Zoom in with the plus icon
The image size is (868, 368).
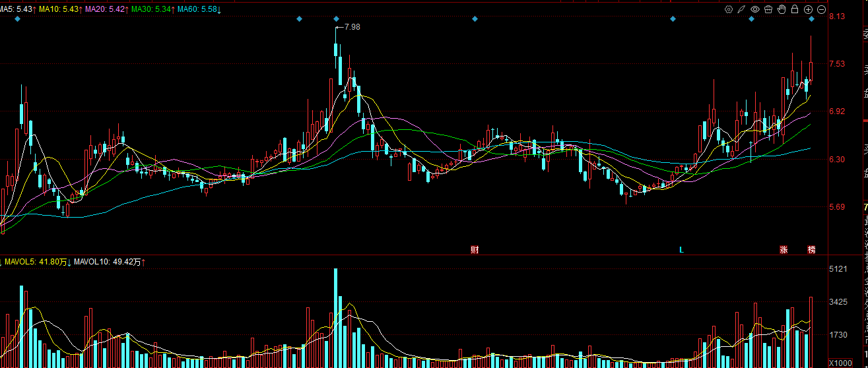click(x=808, y=9)
